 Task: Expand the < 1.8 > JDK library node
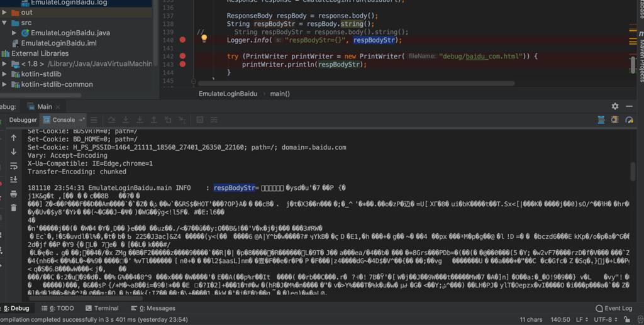pos(4,63)
